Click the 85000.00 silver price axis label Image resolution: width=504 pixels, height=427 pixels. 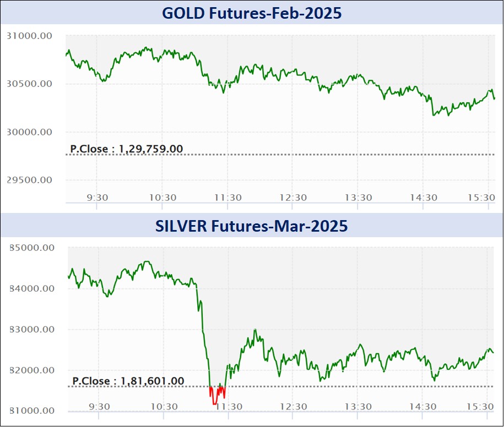click(31, 248)
